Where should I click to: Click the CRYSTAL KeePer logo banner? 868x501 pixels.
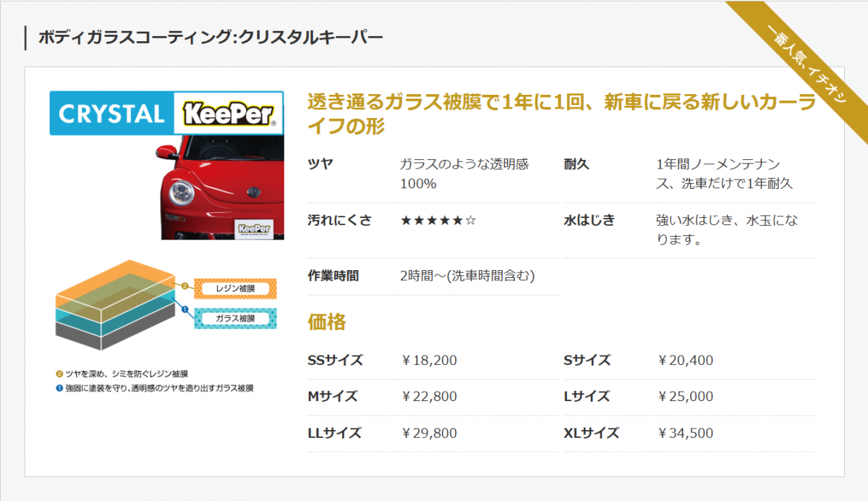(166, 113)
